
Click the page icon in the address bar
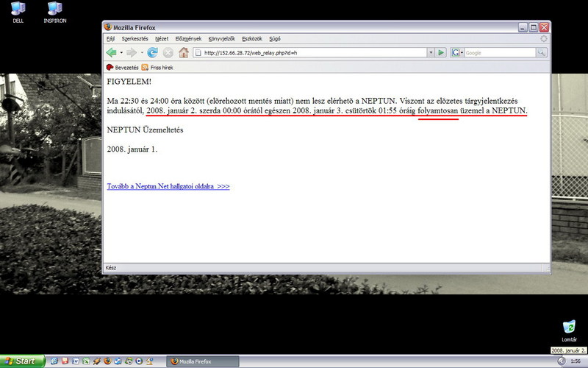(x=198, y=53)
